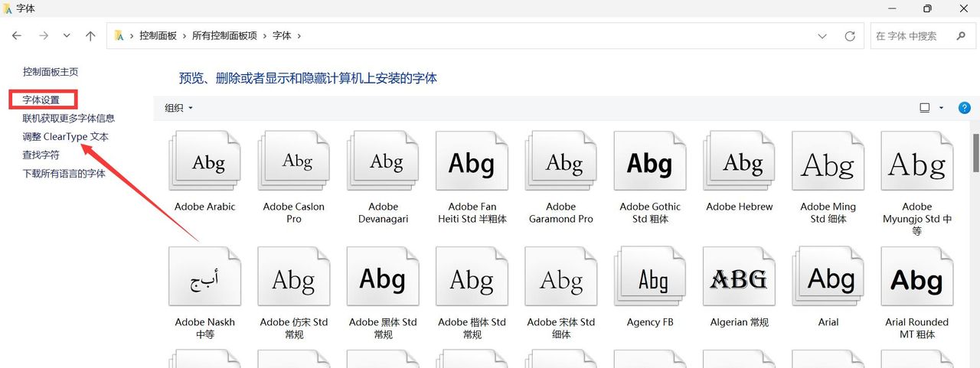
Task: Select Adobe 仿宋 Std font icon
Action: (293, 277)
